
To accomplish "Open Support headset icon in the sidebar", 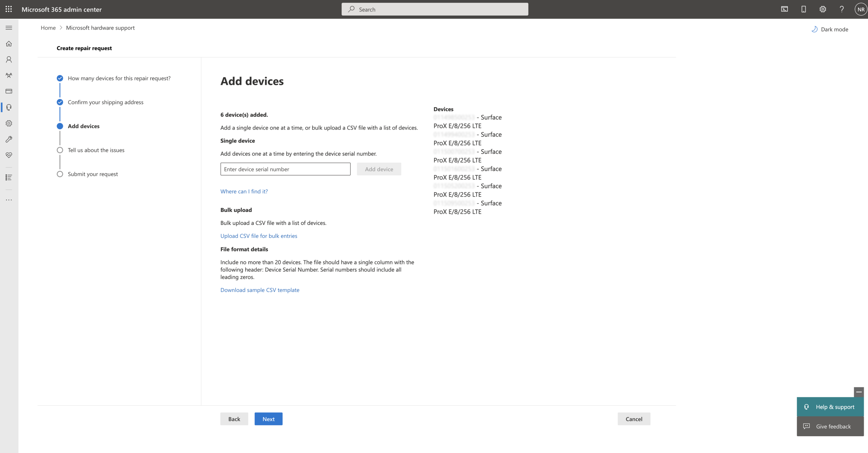I will click(x=9, y=107).
